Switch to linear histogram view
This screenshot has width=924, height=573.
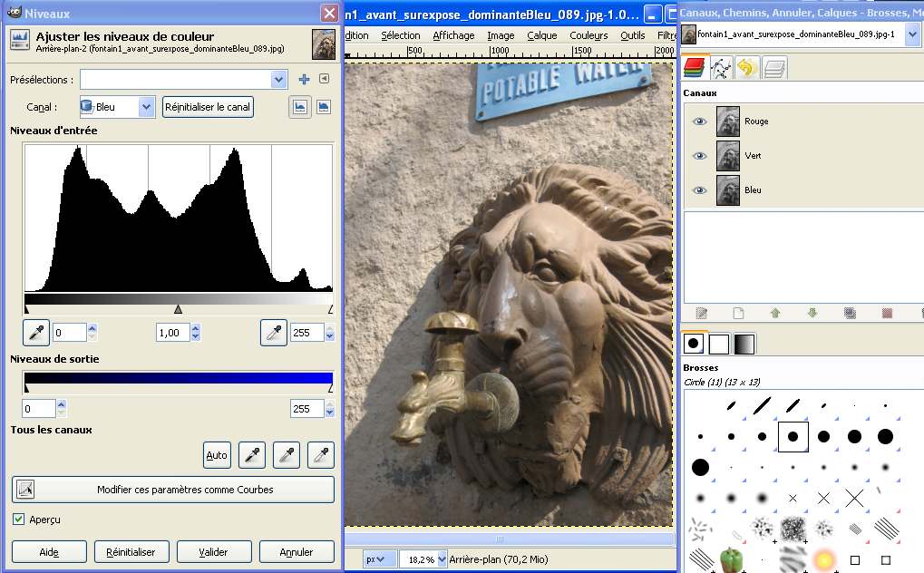(300, 107)
